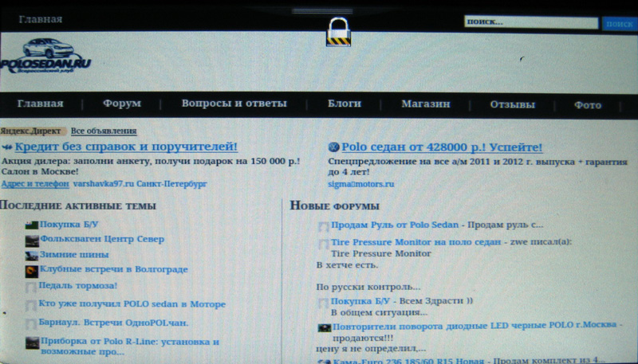Click the text 'По русски контроль...'

[x=368, y=288]
